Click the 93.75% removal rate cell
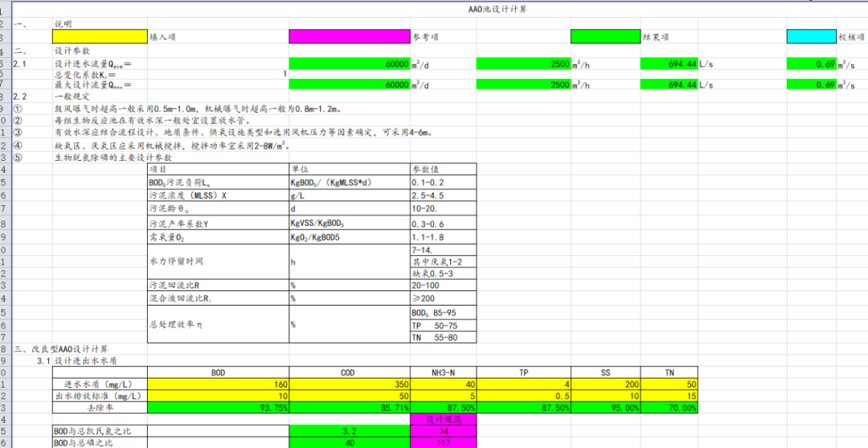This screenshot has height=448, width=868. (x=218, y=408)
